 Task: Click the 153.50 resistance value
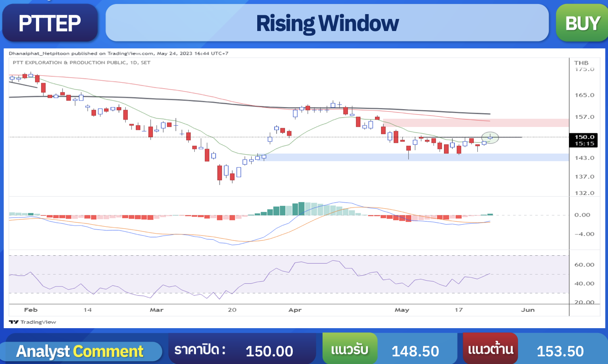(560, 351)
